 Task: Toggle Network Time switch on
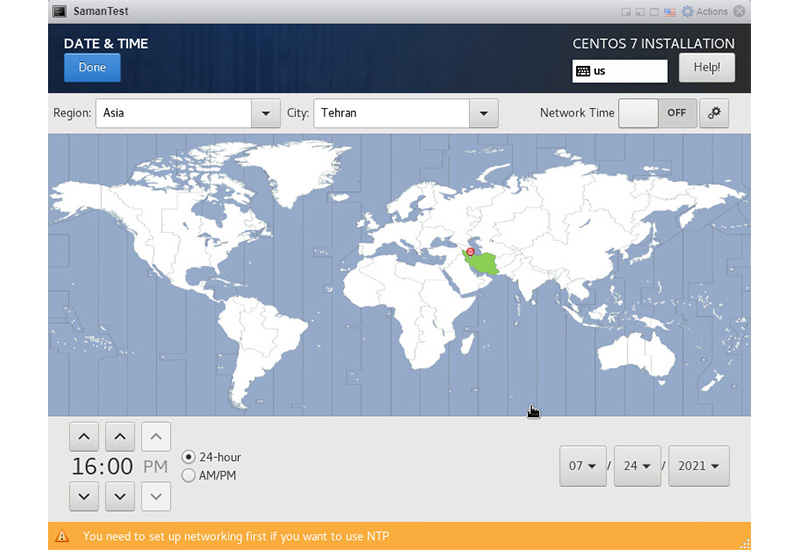pyautogui.click(x=657, y=113)
